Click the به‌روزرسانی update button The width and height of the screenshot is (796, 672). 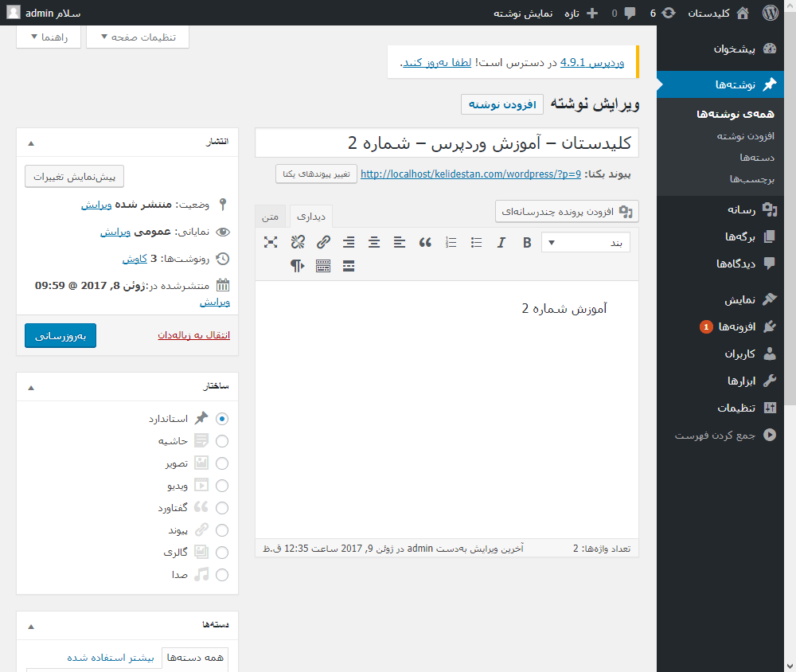coord(60,336)
